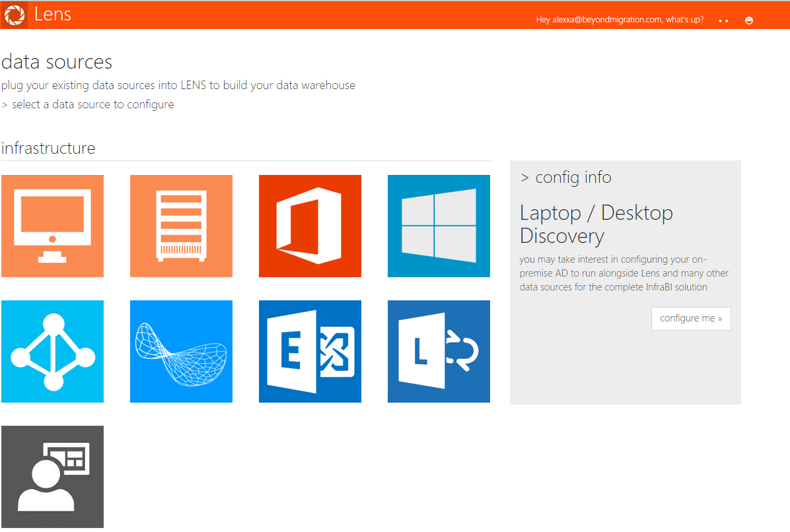The image size is (790, 532).
Task: Click the 'Laptop / Desktop Discovery' title
Action: click(x=596, y=224)
